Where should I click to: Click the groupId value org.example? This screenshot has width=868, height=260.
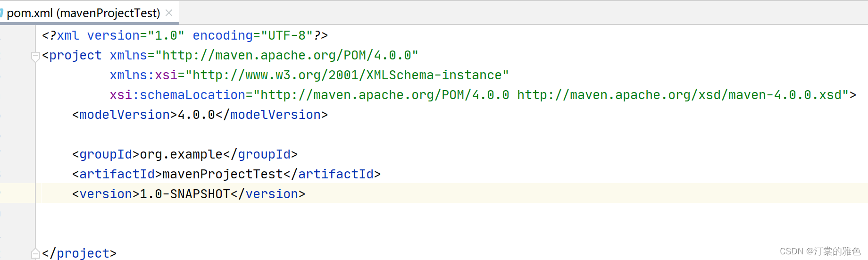click(181, 154)
